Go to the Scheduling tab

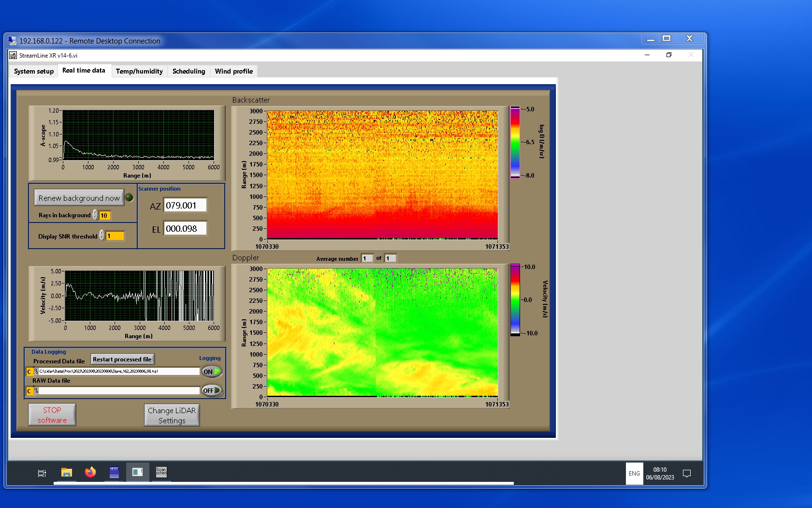coord(188,71)
